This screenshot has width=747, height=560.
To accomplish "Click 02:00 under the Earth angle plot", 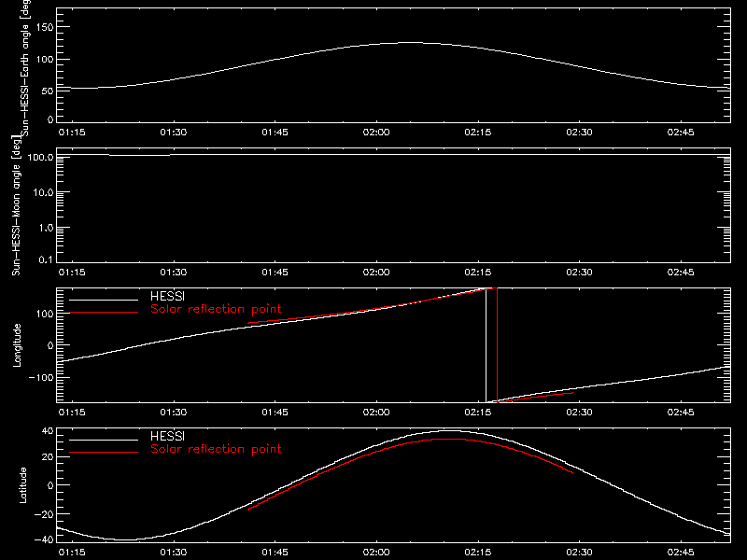I will pos(376,133).
